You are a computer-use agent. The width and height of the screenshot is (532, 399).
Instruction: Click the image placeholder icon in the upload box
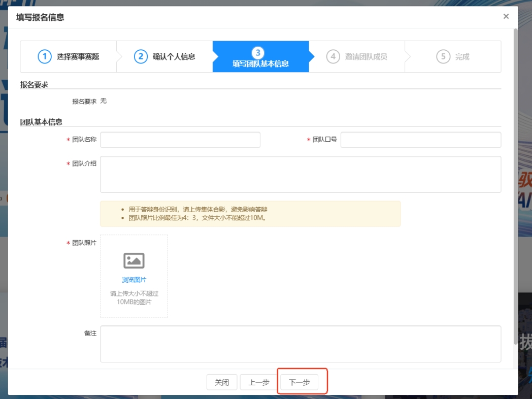point(134,260)
